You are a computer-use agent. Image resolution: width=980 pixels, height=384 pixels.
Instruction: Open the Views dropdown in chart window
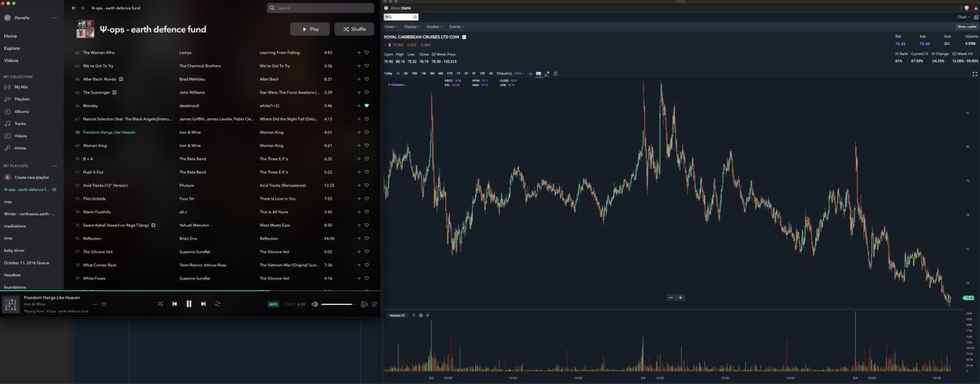pyautogui.click(x=391, y=27)
